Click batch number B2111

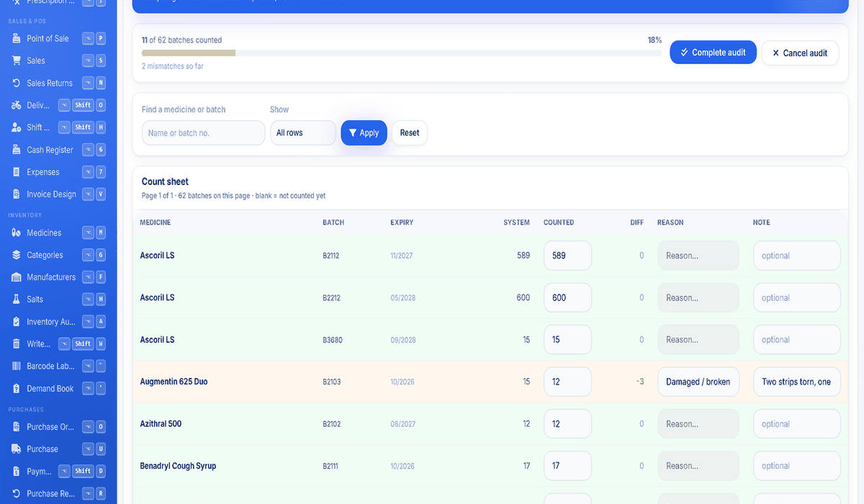[x=330, y=466]
